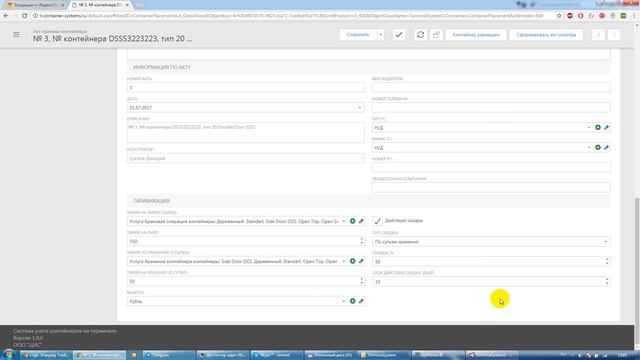Click blue edit icon for Тип ТС

[x=606, y=127]
